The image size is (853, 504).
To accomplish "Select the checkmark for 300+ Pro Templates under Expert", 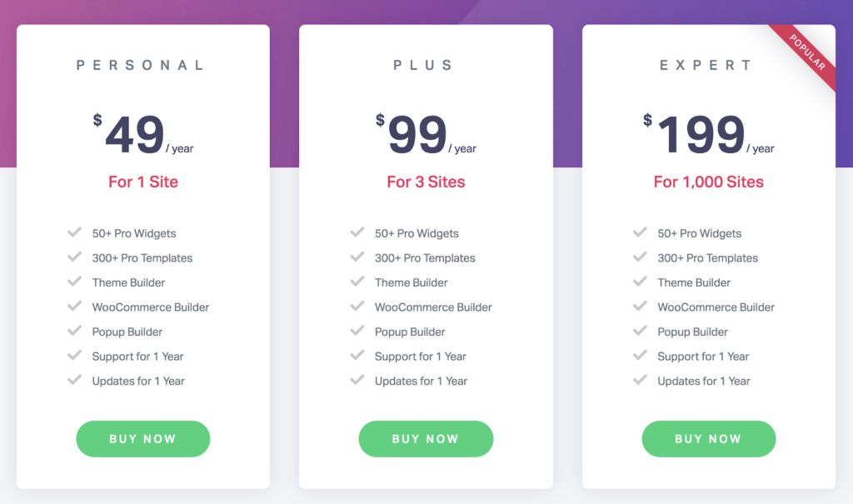I will pyautogui.click(x=640, y=258).
